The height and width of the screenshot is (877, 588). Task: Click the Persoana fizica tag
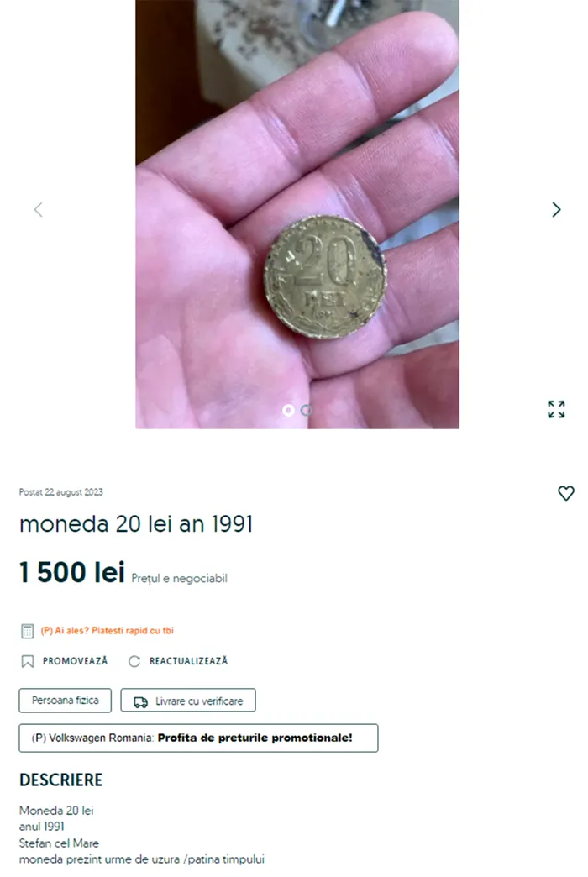[x=65, y=701]
